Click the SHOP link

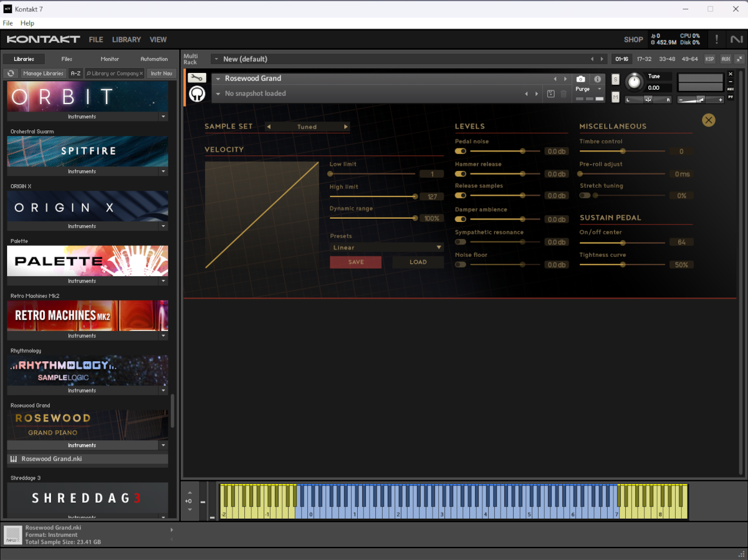[x=633, y=39]
